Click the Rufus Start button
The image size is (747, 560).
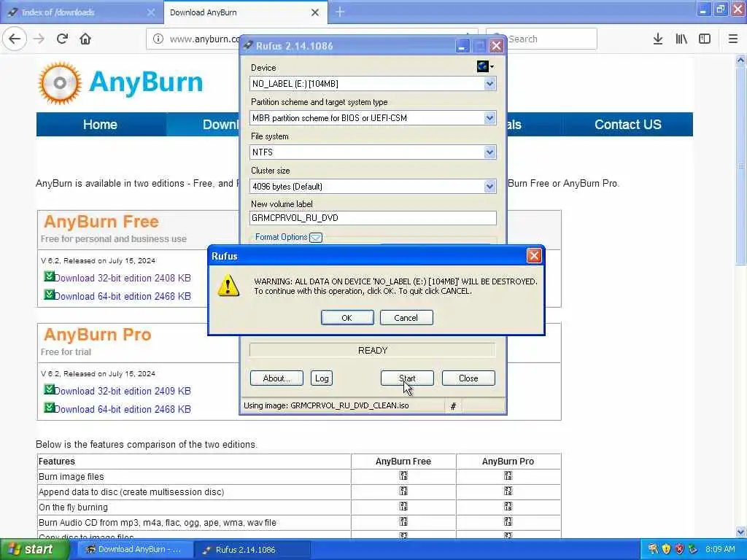pos(407,378)
